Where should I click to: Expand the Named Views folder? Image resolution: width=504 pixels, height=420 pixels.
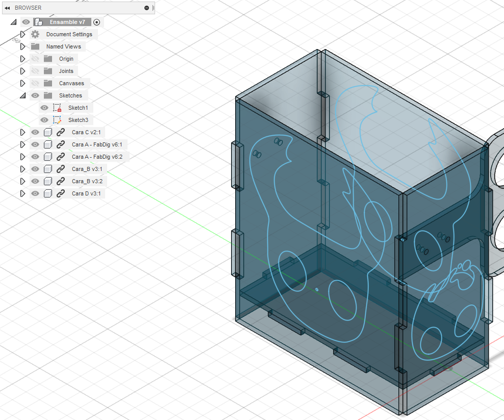tap(22, 46)
